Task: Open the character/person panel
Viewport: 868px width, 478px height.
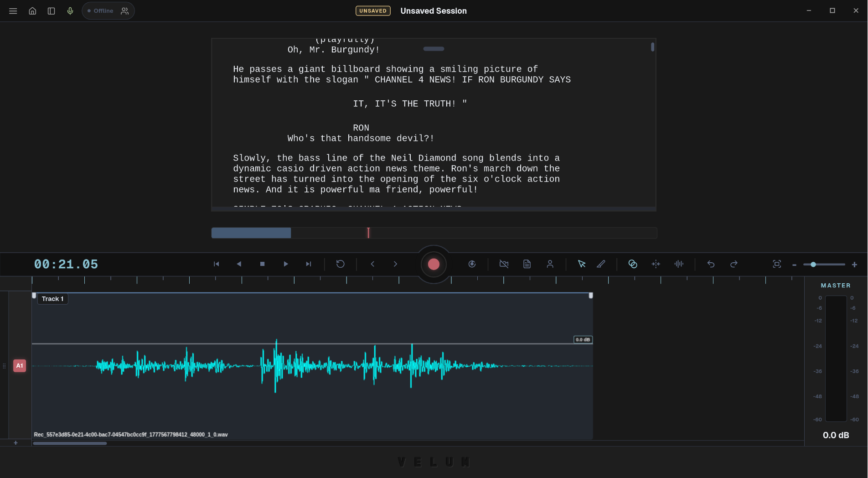Action: pyautogui.click(x=550, y=264)
